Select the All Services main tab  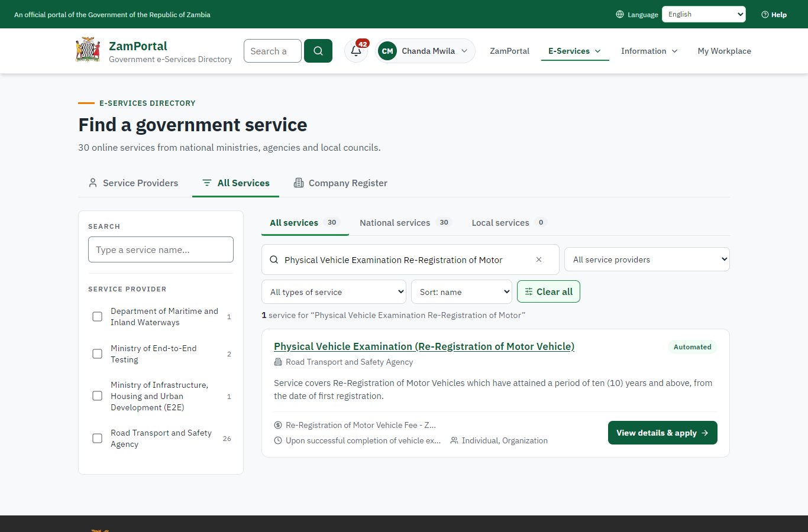tap(235, 183)
